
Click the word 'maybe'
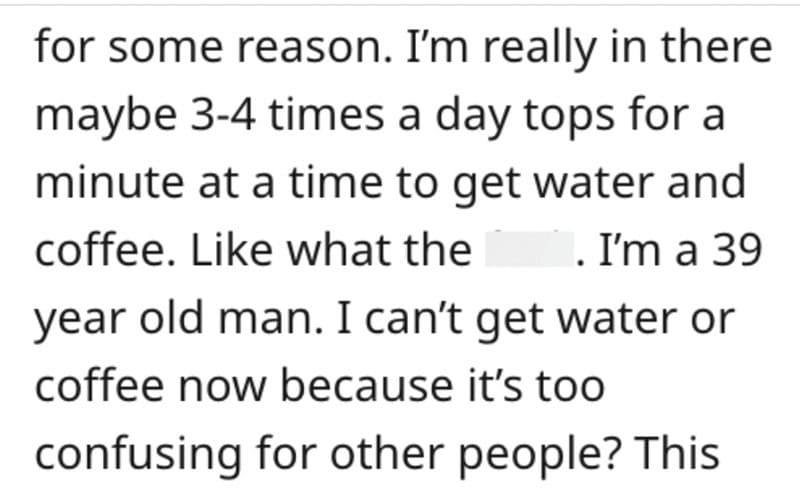coord(106,118)
